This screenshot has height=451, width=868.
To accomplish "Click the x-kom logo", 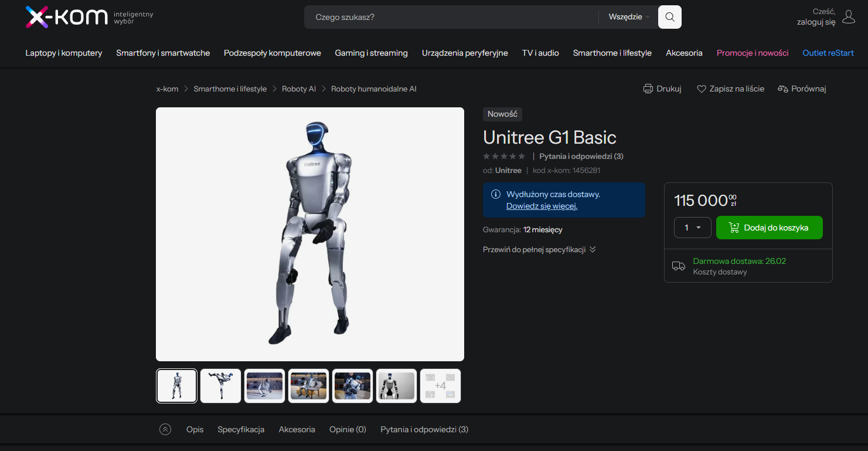I will click(x=66, y=17).
